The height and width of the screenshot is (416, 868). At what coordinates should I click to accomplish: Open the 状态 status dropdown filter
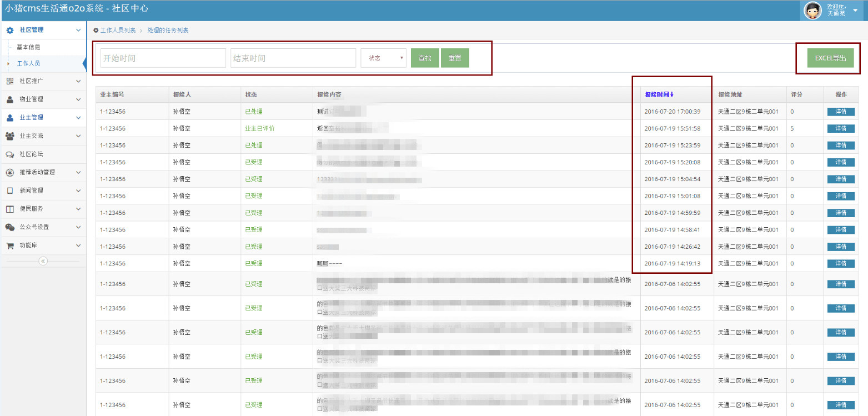pyautogui.click(x=383, y=58)
